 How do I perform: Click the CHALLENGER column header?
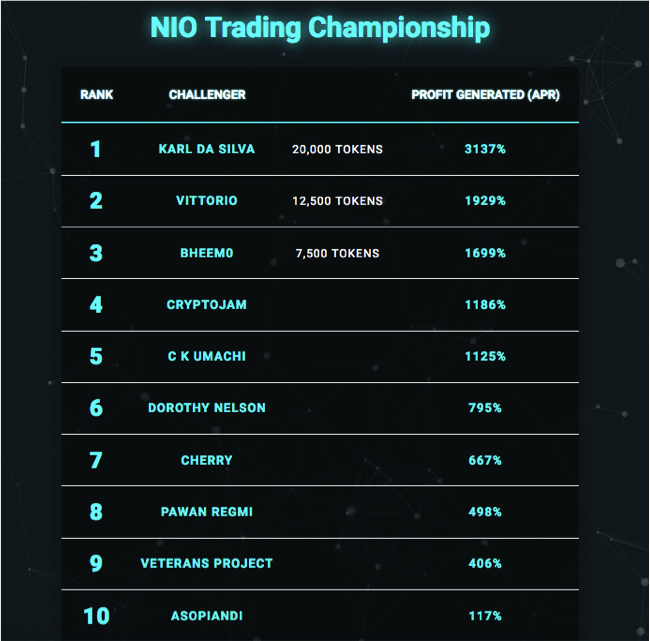[x=207, y=95]
